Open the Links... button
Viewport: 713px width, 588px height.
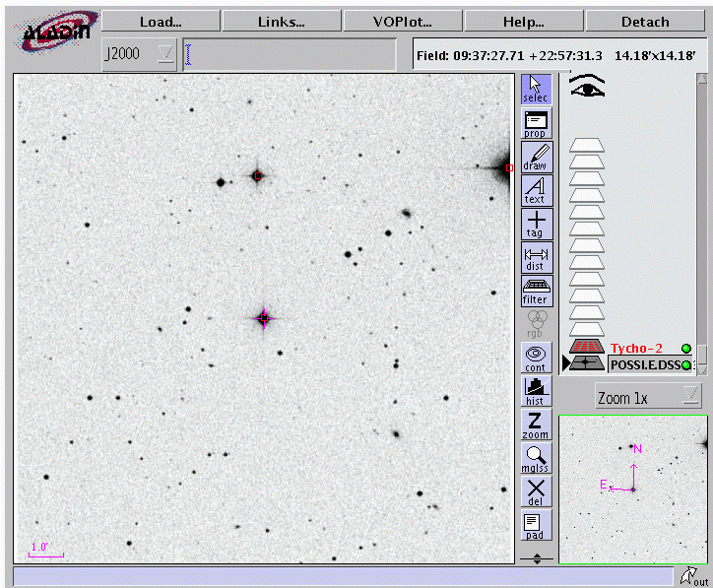(282, 22)
